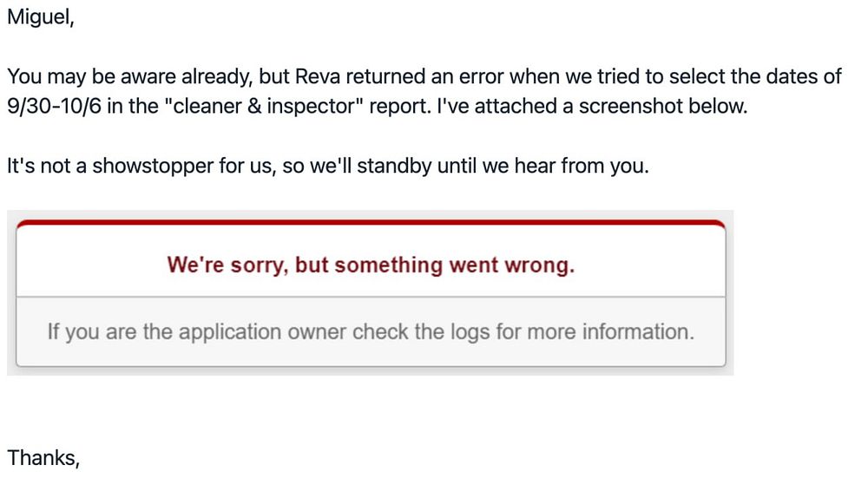Click the word "showstopper" in the email
Image resolution: width=868 pixels, height=491 pixels.
pyautogui.click(x=153, y=166)
